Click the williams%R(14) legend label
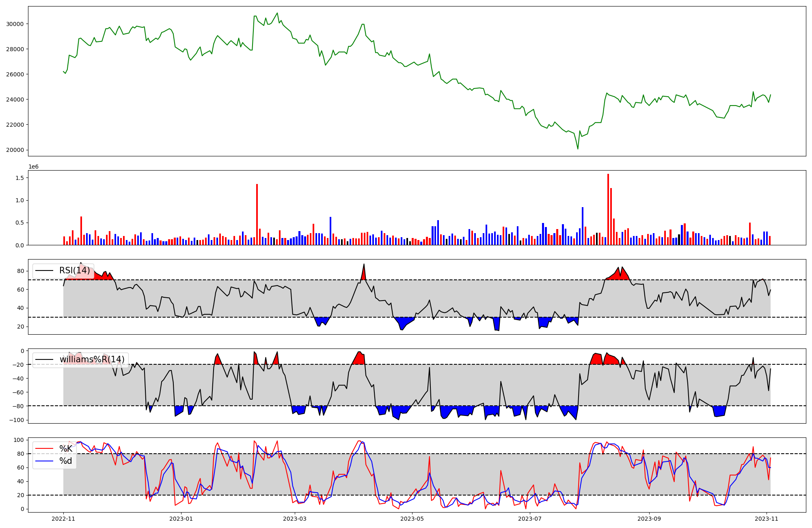812x528 pixels. coord(92,359)
